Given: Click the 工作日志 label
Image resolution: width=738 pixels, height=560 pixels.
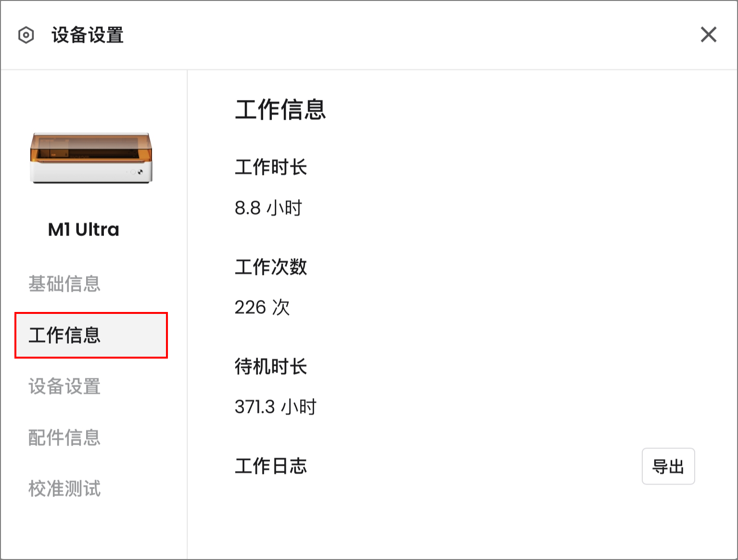Looking at the screenshot, I should click(271, 466).
